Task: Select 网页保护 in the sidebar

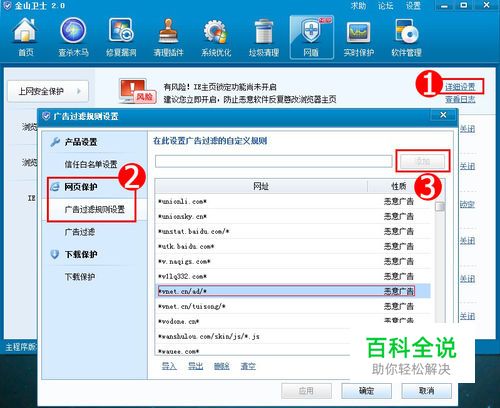Action: (x=81, y=187)
